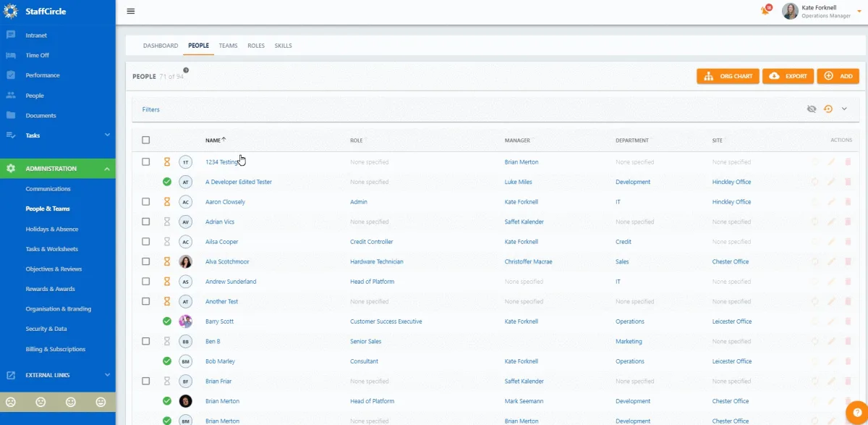Click the help question mark bubble
The image size is (868, 425).
858,413
